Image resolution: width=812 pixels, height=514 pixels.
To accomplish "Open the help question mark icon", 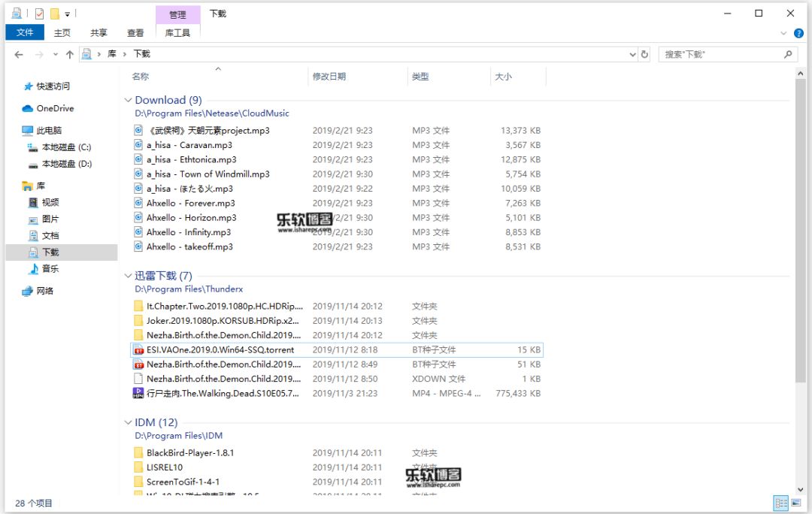I will (x=799, y=33).
